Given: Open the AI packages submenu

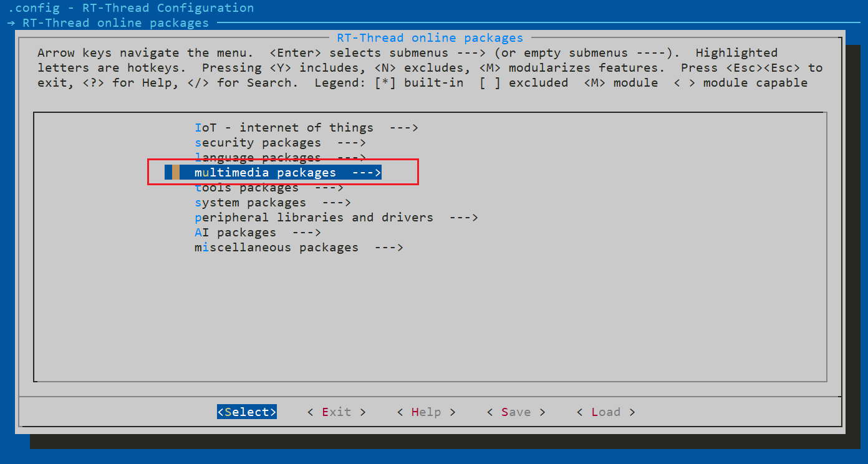Looking at the screenshot, I should tap(258, 233).
